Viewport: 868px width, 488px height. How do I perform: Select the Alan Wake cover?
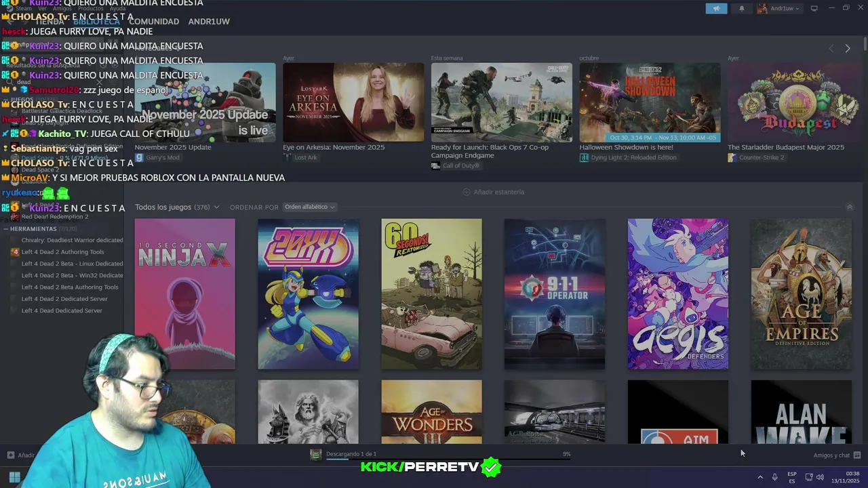[802, 412]
